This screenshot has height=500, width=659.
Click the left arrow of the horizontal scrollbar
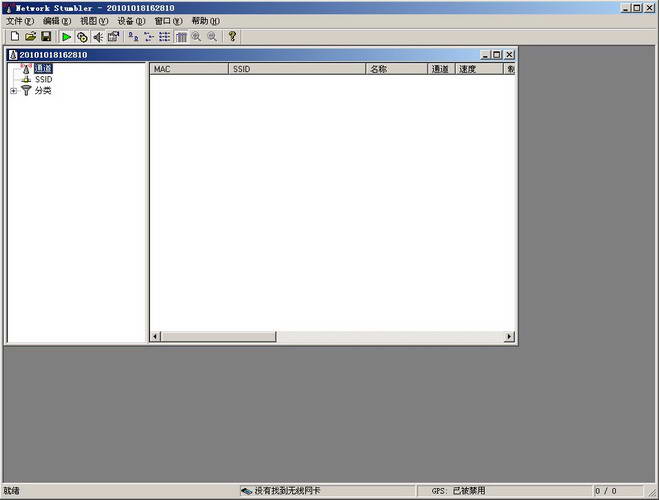point(156,337)
